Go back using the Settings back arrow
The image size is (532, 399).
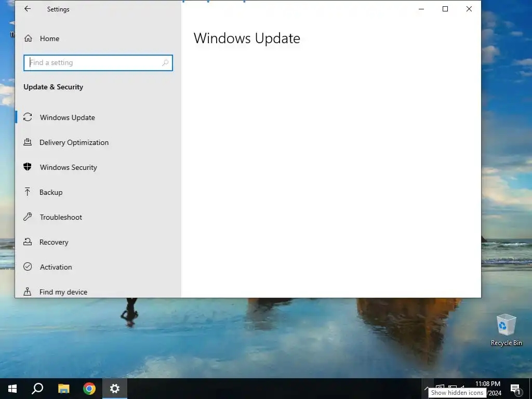coord(28,9)
